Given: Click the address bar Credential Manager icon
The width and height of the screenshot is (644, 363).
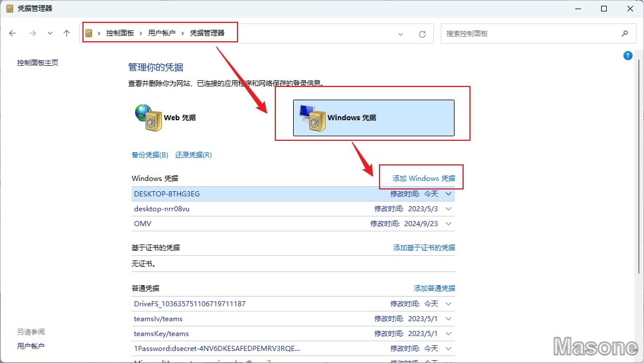Looking at the screenshot, I should click(x=89, y=33).
